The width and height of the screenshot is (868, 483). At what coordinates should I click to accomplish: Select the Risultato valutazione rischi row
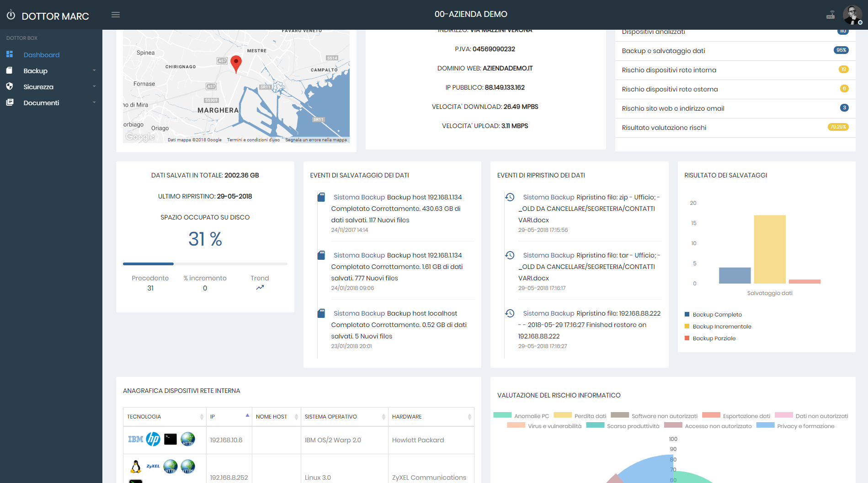pyautogui.click(x=735, y=128)
